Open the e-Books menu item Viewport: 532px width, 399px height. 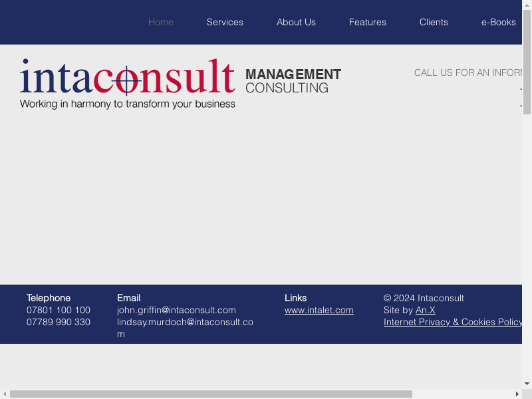pyautogui.click(x=498, y=22)
